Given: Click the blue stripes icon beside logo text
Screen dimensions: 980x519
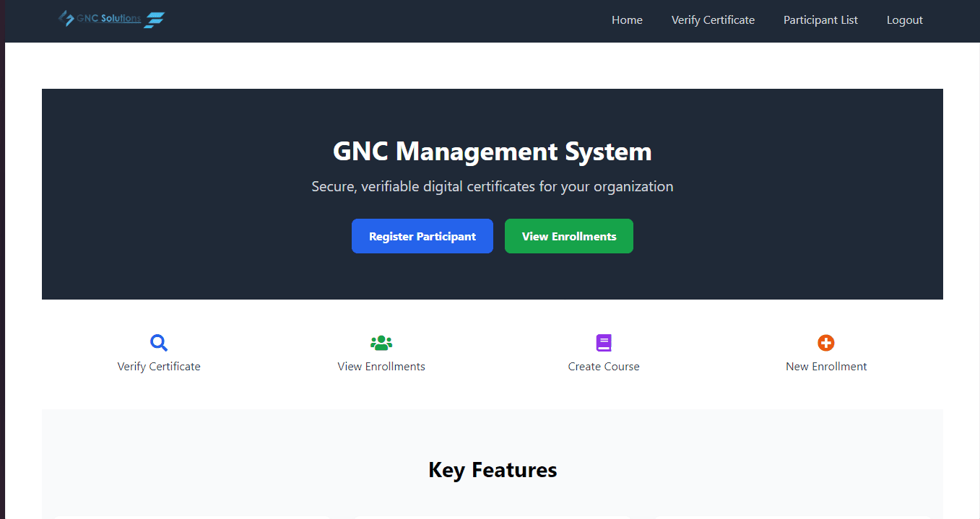Looking at the screenshot, I should pos(154,20).
